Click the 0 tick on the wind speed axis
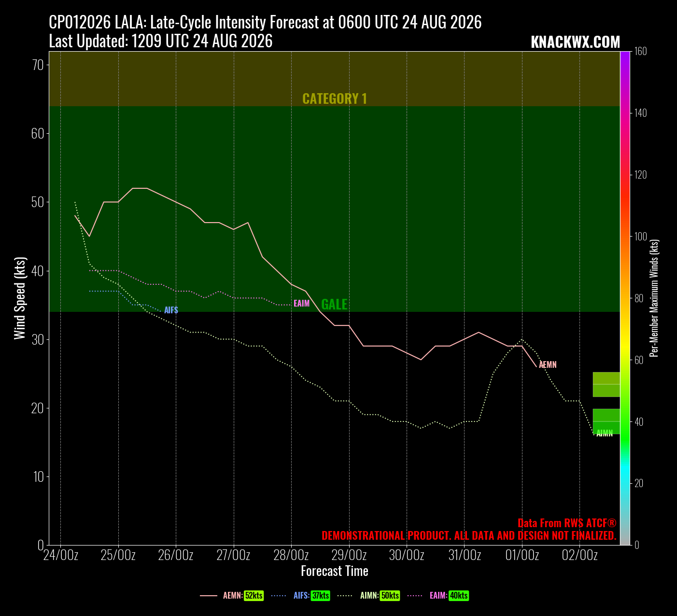 (41, 545)
